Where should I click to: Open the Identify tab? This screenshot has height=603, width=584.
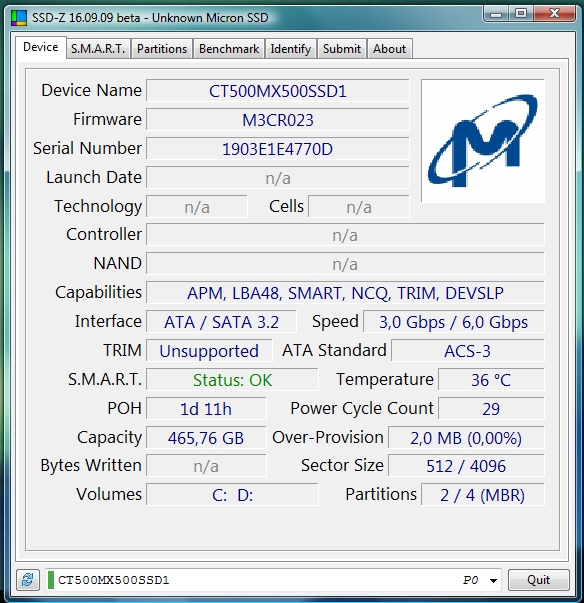[291, 49]
